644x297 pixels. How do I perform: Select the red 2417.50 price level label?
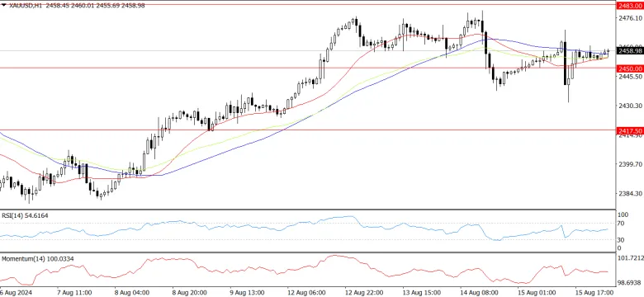(x=630, y=130)
